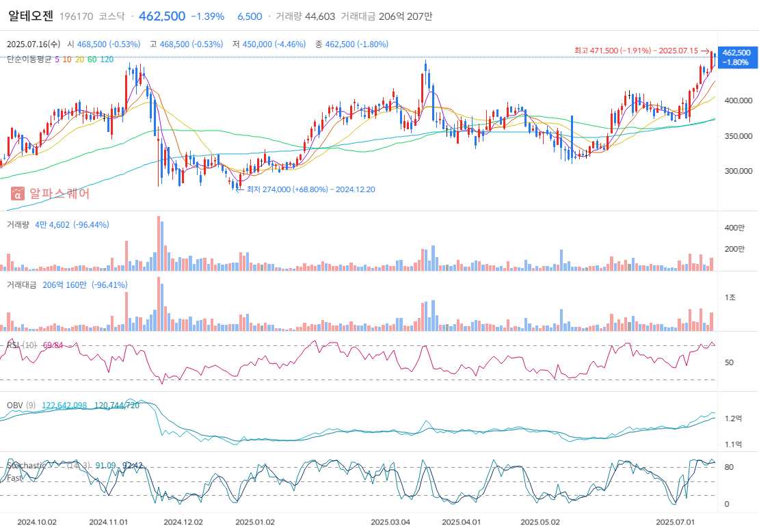Click the header change rate -1.39%
The height and width of the screenshot is (532, 759).
[x=208, y=16]
